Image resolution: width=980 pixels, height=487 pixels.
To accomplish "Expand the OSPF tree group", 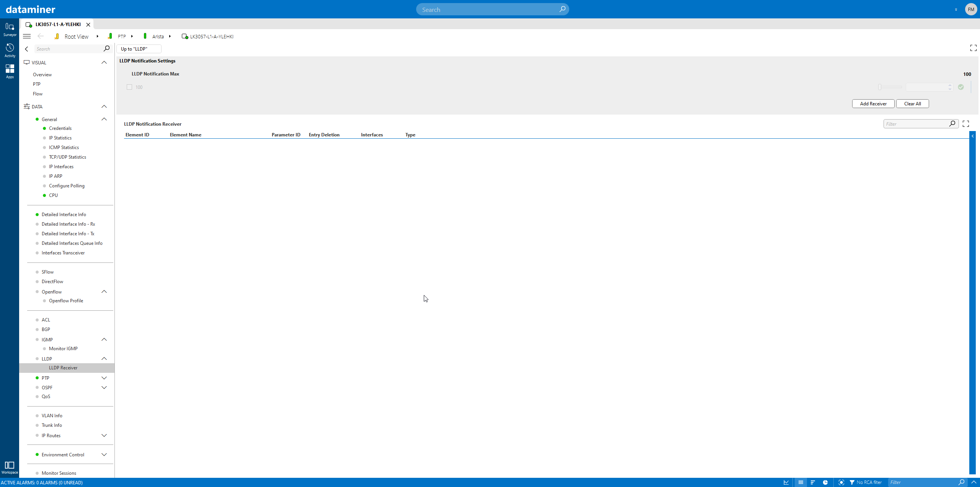I will (x=104, y=387).
